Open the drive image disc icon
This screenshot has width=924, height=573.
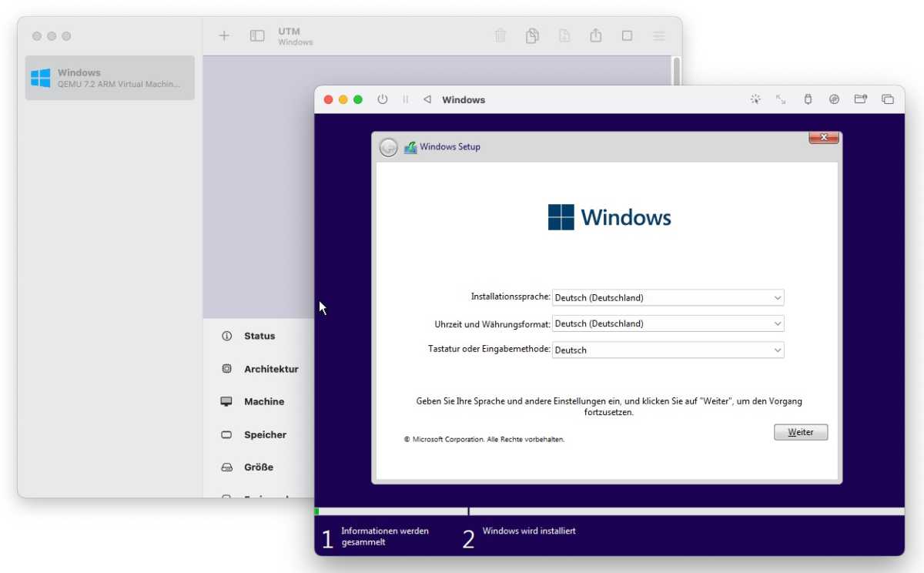834,99
